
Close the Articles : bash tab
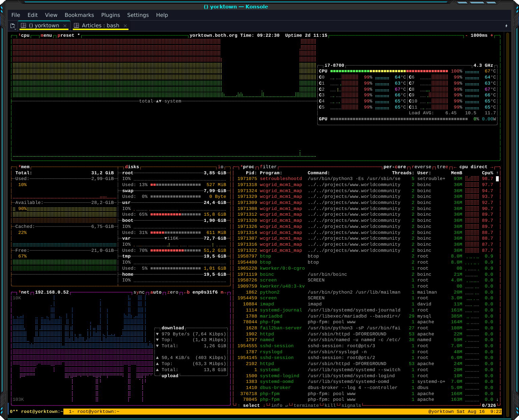coord(125,26)
